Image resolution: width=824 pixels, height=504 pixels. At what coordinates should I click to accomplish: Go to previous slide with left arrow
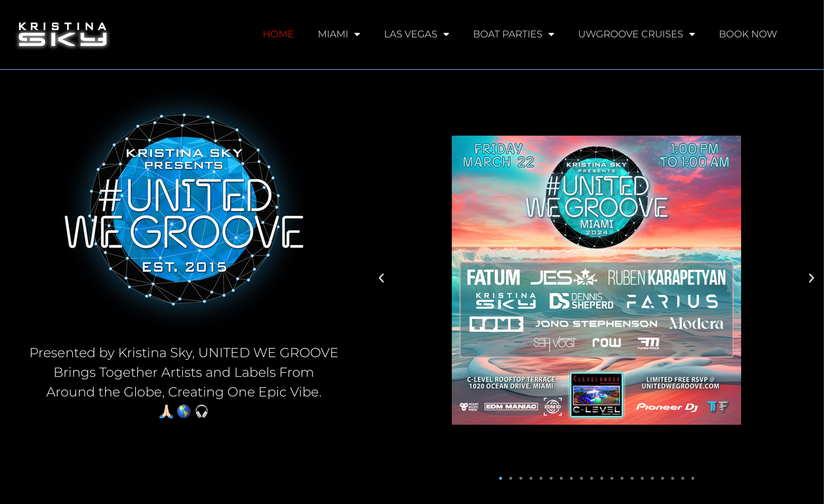[x=382, y=278]
